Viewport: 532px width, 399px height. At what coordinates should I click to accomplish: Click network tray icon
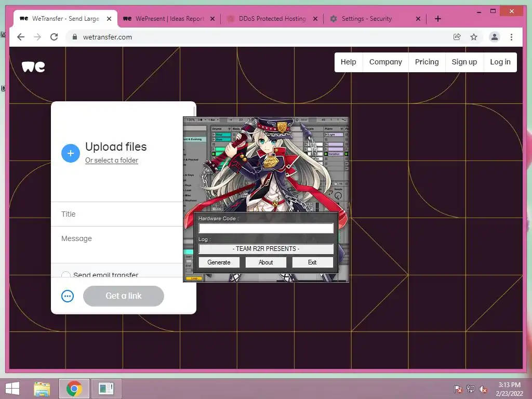click(471, 389)
